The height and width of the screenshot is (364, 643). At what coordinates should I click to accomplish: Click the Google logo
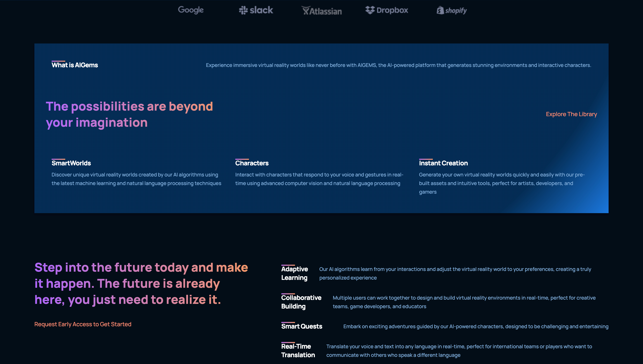(x=191, y=10)
